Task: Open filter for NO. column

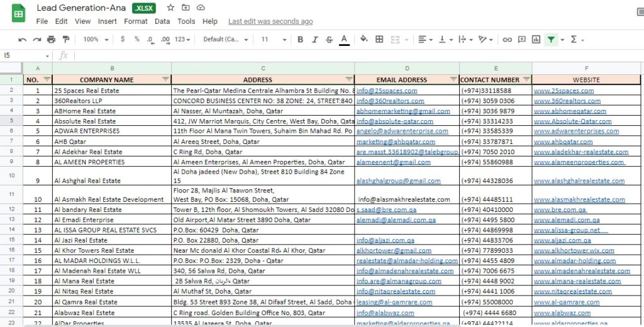Action: (x=47, y=79)
